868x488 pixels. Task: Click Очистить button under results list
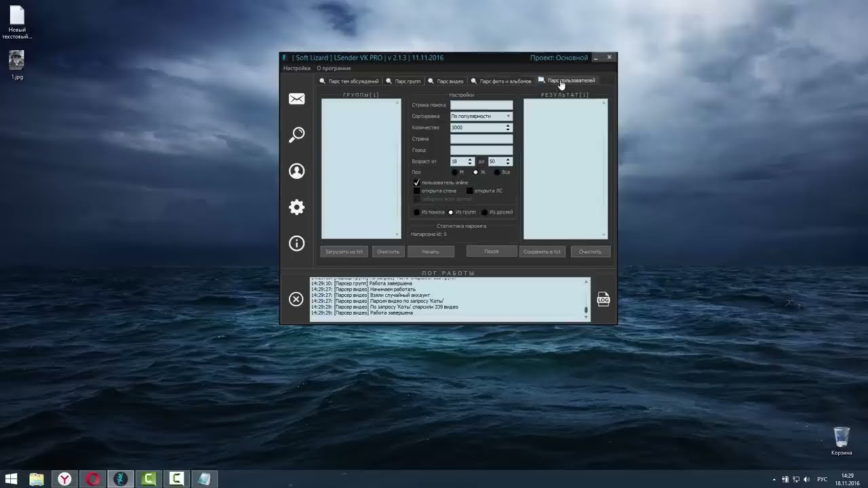point(590,251)
